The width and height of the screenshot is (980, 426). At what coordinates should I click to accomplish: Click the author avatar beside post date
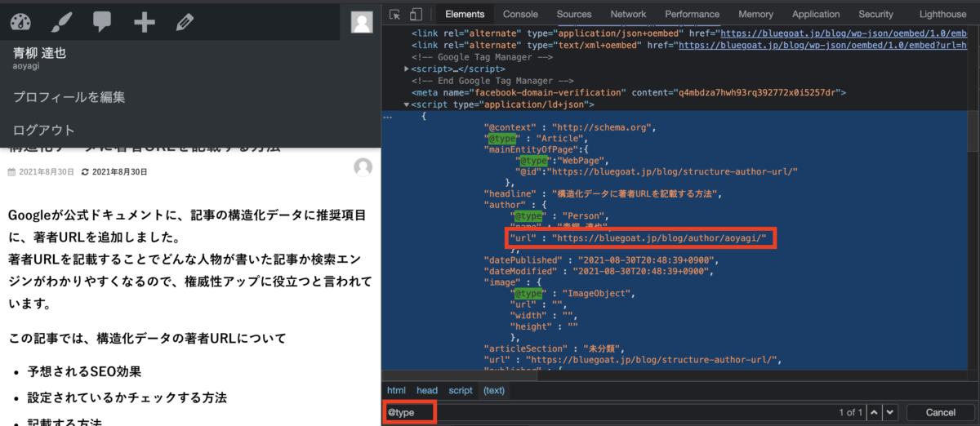click(363, 168)
